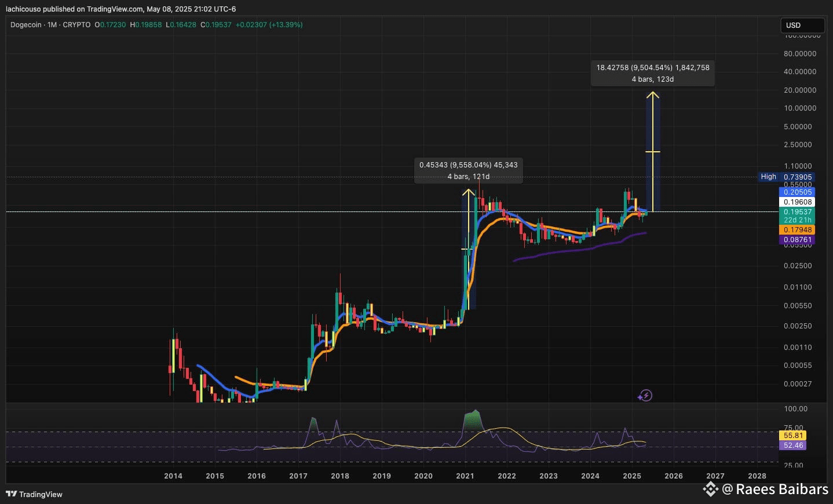Select the Dogecoin · 1M · CRYPTO symbol title
This screenshot has width=833, height=504.
50,25
